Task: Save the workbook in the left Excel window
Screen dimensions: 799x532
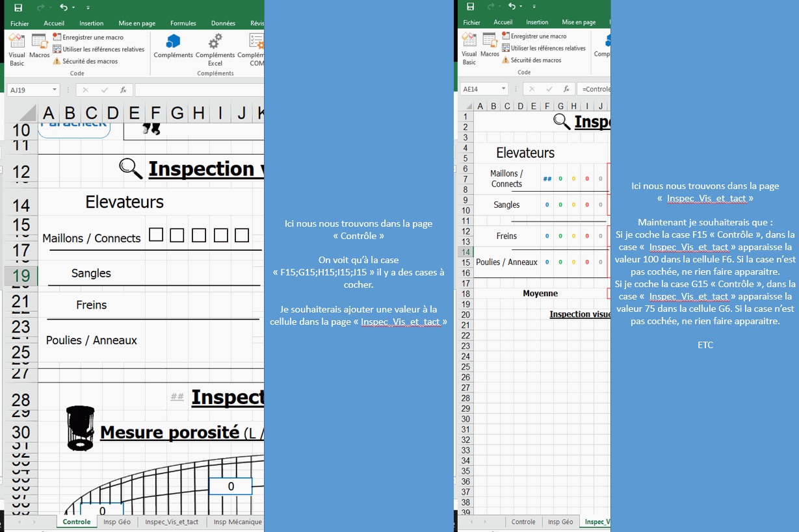Action: coord(18,7)
